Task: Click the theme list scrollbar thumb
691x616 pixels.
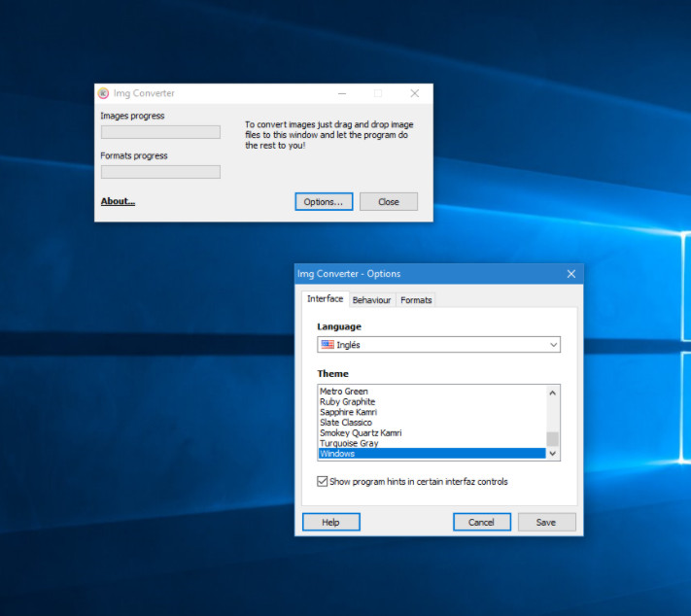Action: click(553, 439)
